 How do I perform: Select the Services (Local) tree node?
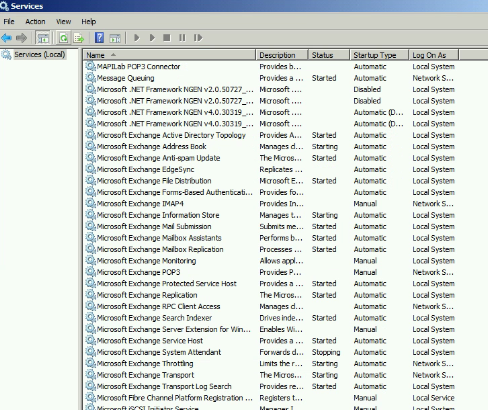(x=39, y=55)
